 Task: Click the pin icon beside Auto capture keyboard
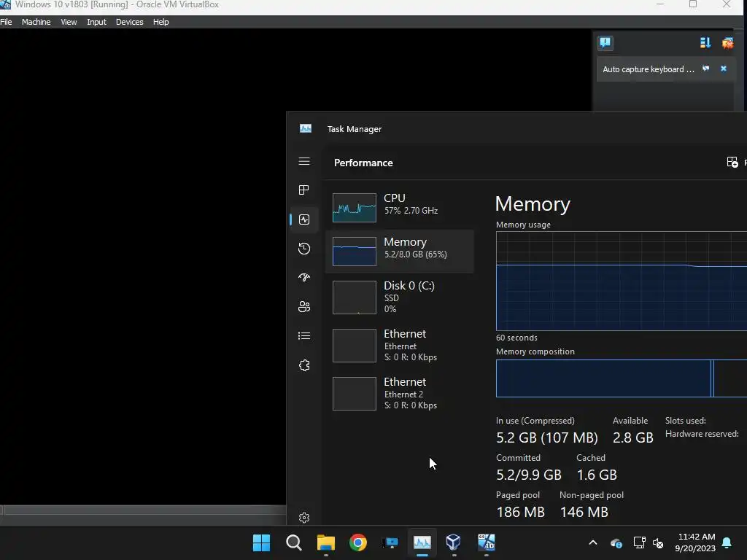point(706,69)
